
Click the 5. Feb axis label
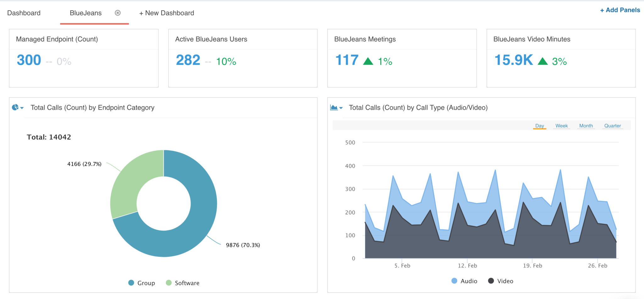402,266
